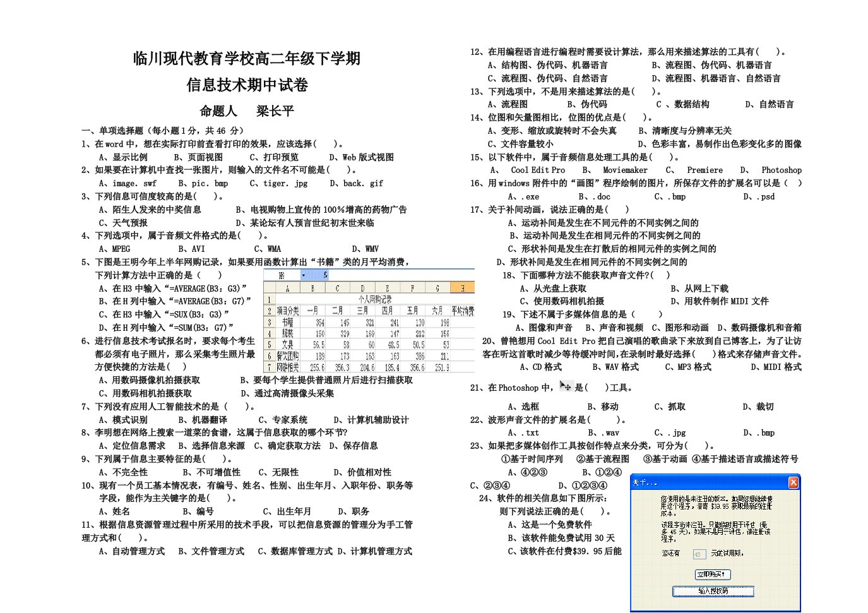The width and height of the screenshot is (868, 613).
Task: Click the Photoshop move tool cursor icon in question 21
Action: click(x=565, y=386)
